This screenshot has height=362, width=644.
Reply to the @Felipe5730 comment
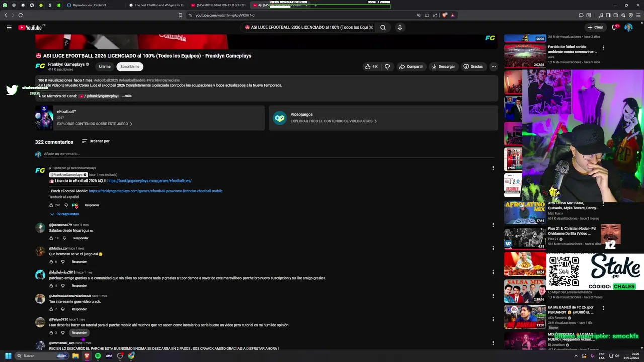click(79, 332)
